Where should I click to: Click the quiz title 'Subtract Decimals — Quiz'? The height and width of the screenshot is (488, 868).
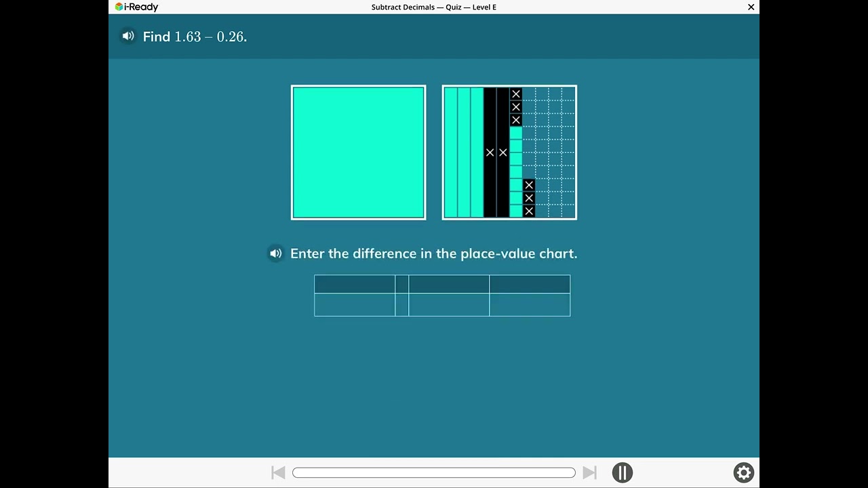click(434, 7)
